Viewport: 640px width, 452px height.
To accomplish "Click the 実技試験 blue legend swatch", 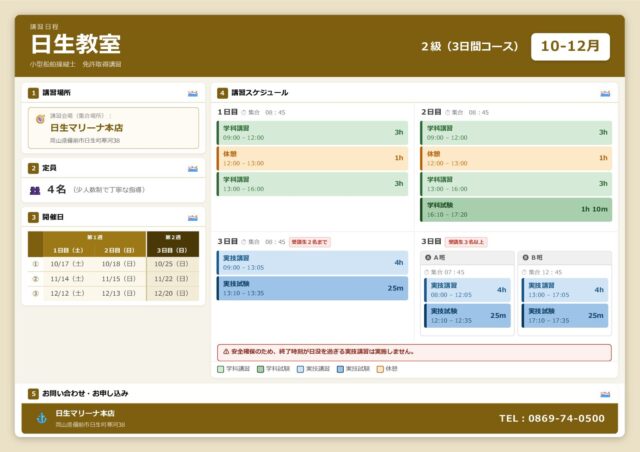I will (340, 369).
